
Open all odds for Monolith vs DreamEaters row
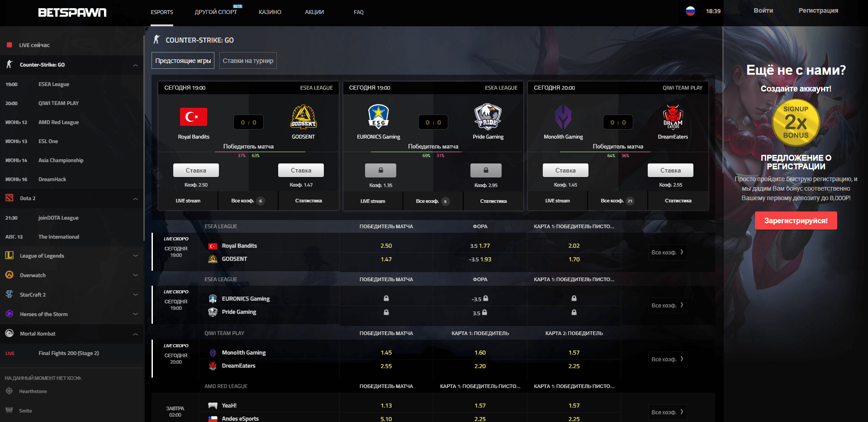[x=668, y=359]
